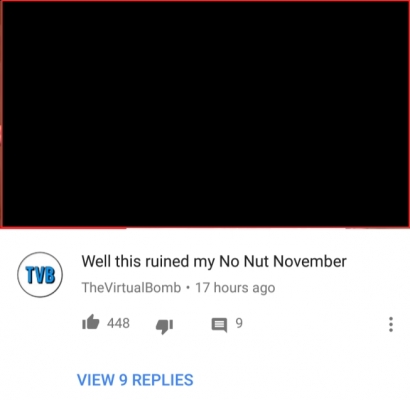This screenshot has width=410, height=400.
Task: Click the top edge of the video frame
Action: point(205,1)
